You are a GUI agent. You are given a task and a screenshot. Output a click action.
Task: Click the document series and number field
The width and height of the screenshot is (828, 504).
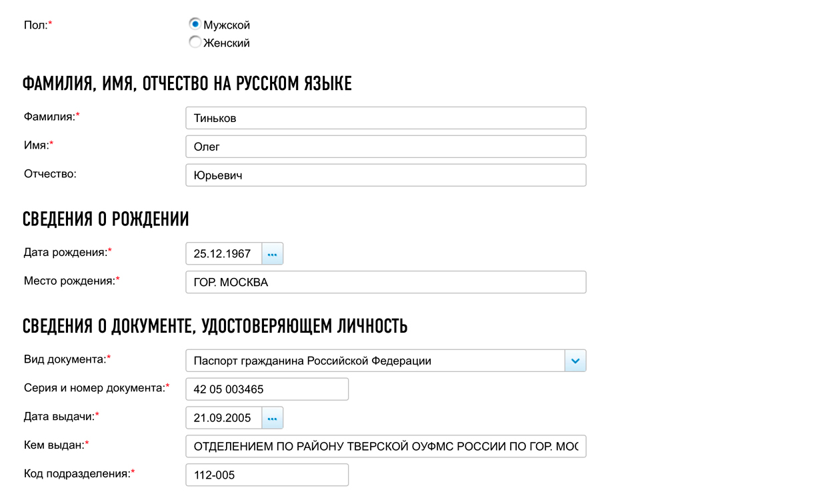[267, 389]
